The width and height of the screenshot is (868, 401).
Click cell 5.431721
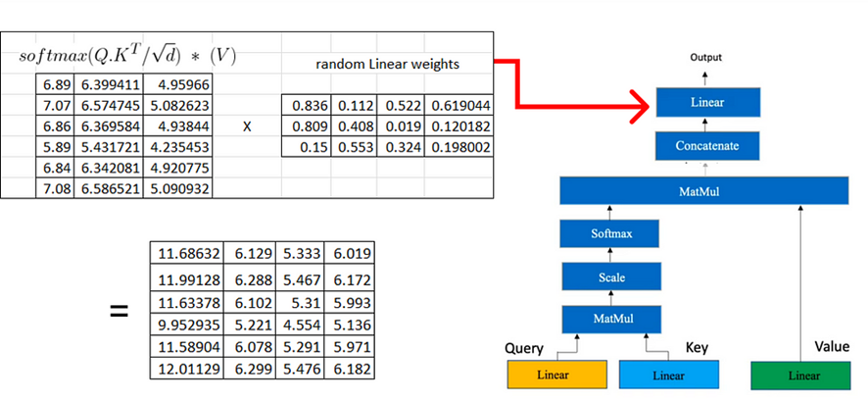(108, 147)
